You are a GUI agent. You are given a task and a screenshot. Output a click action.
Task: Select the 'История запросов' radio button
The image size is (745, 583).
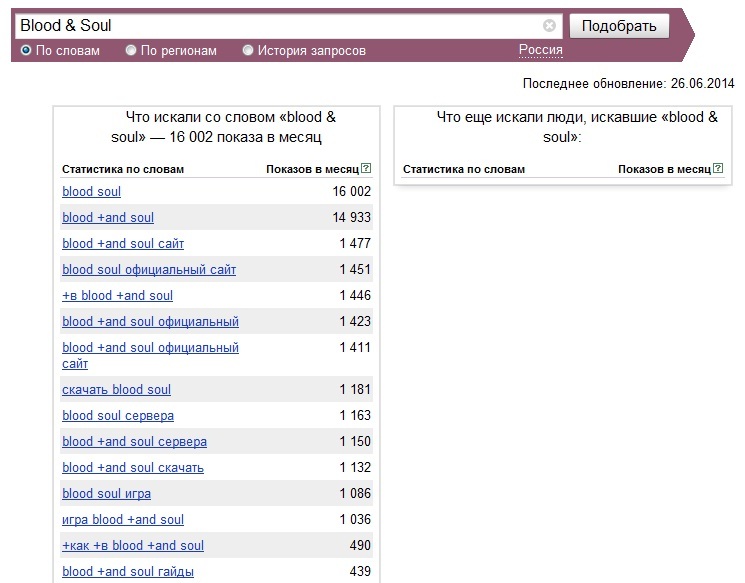pos(248,50)
